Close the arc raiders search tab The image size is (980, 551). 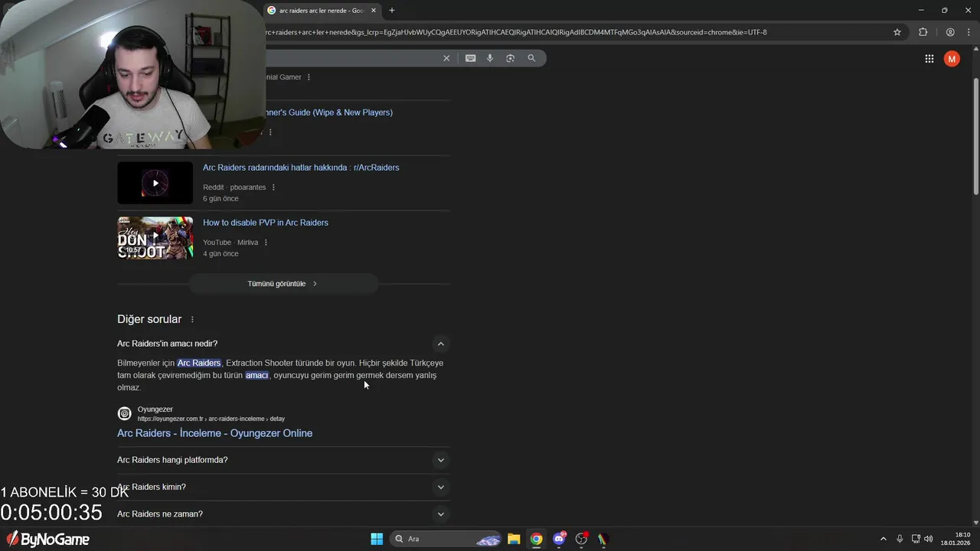374,11
